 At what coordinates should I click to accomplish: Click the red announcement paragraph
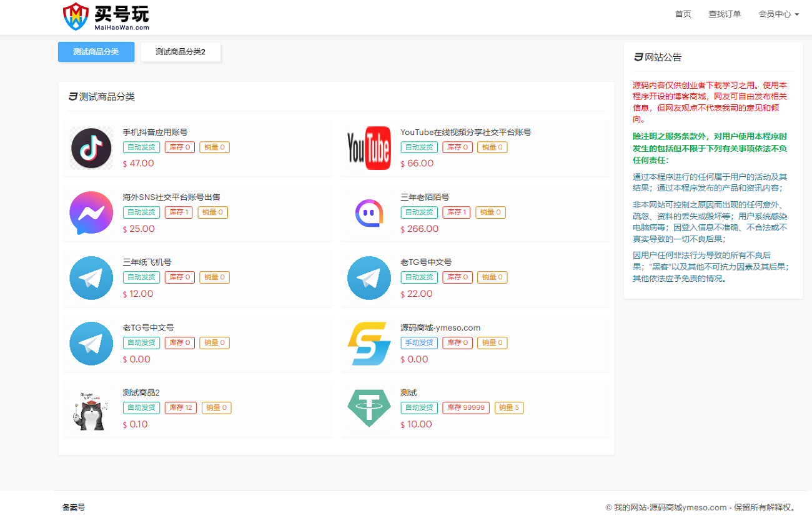pyautogui.click(x=710, y=102)
